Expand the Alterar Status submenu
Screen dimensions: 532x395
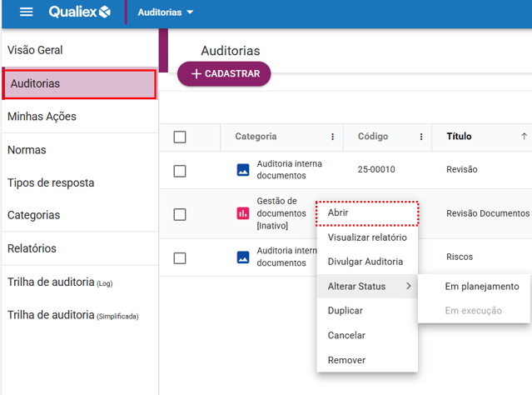click(x=366, y=287)
